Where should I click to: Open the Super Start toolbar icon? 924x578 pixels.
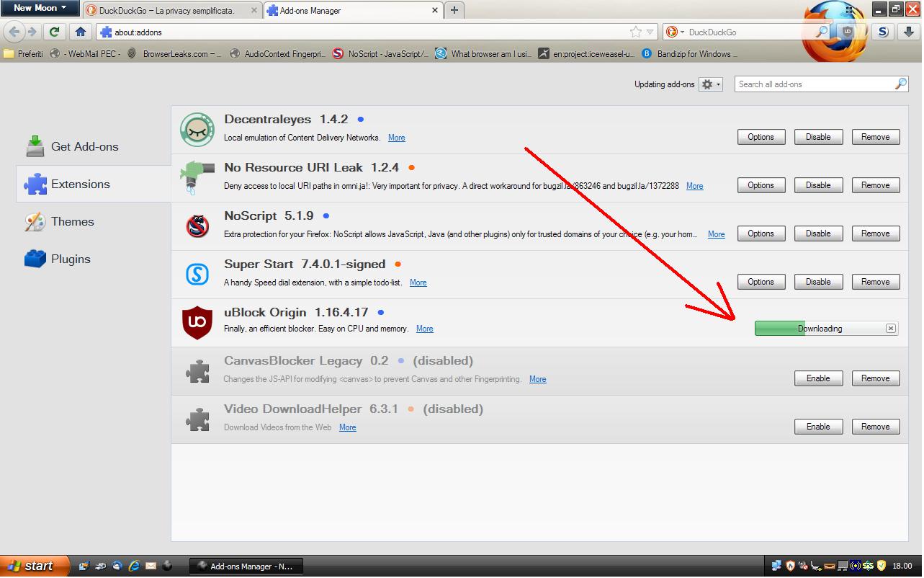883,32
